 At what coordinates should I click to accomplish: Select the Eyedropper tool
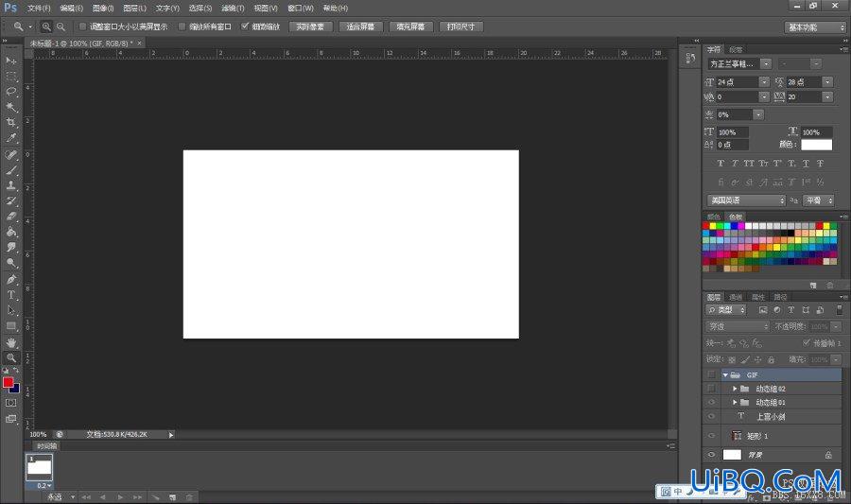(x=10, y=138)
